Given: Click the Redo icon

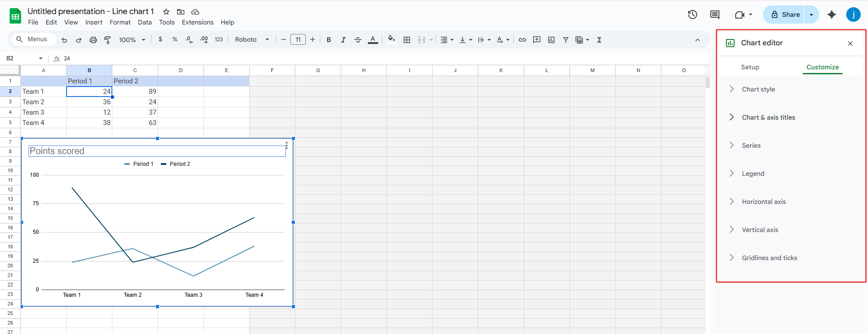Looking at the screenshot, I should 79,40.
